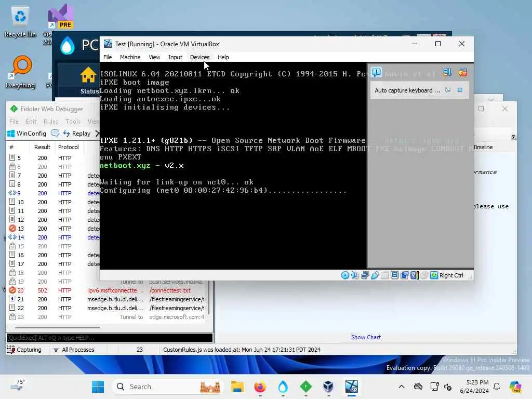Click the weather widget showing 75°

[18, 385]
